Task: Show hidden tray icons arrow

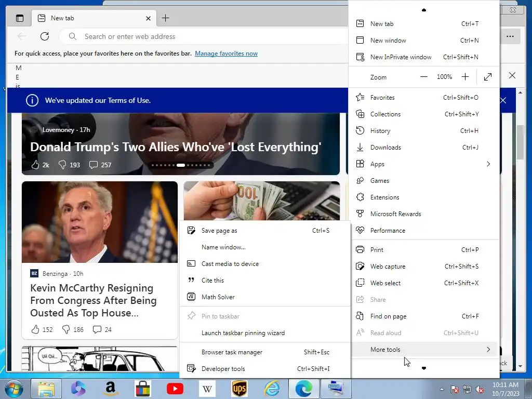Action: (x=442, y=389)
